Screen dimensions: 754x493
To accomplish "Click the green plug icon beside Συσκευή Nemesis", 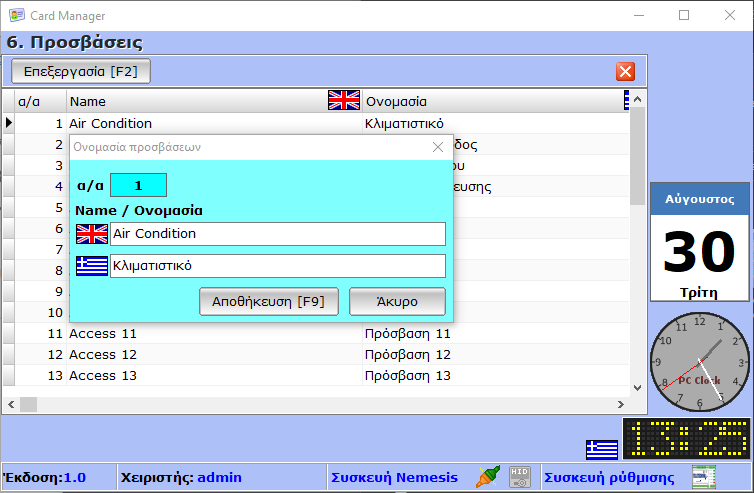I will [487, 477].
